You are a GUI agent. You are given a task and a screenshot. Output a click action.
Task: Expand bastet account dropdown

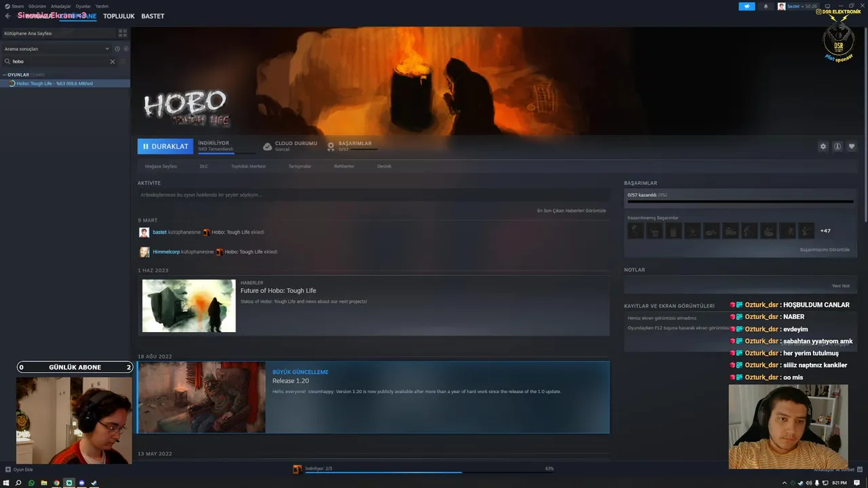coord(797,6)
